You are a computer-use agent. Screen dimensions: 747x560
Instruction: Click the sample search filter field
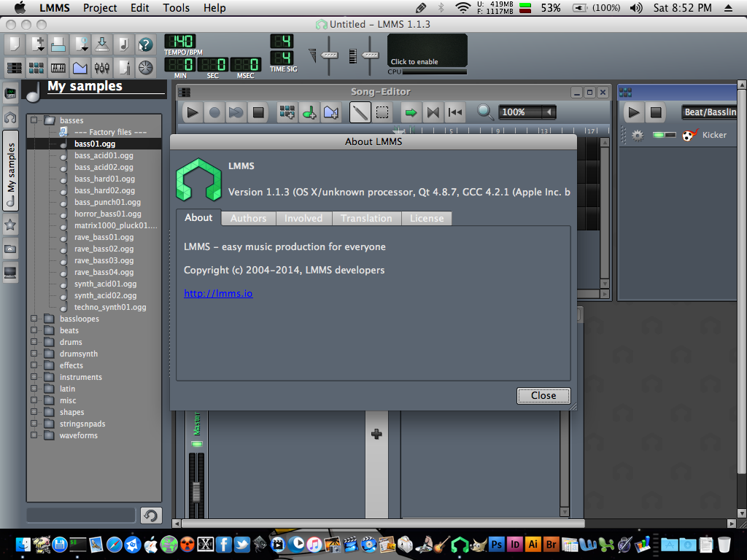pyautogui.click(x=81, y=516)
